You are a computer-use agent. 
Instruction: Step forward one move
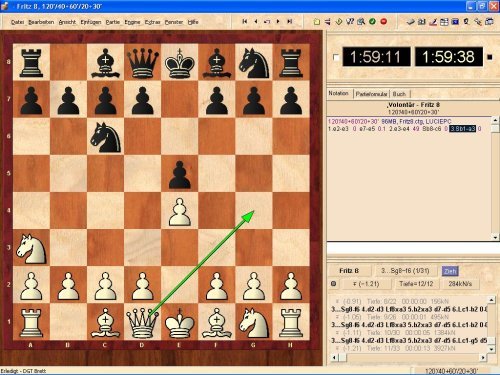(x=278, y=21)
